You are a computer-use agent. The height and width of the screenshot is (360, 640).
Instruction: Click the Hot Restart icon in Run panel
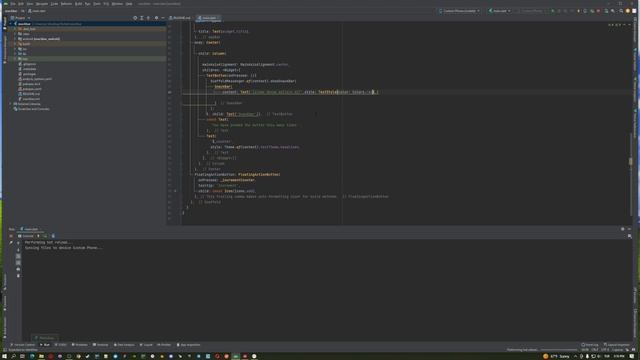(45, 236)
